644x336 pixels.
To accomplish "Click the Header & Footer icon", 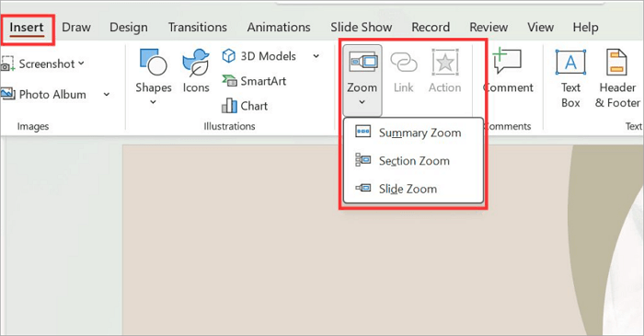I will [x=616, y=62].
